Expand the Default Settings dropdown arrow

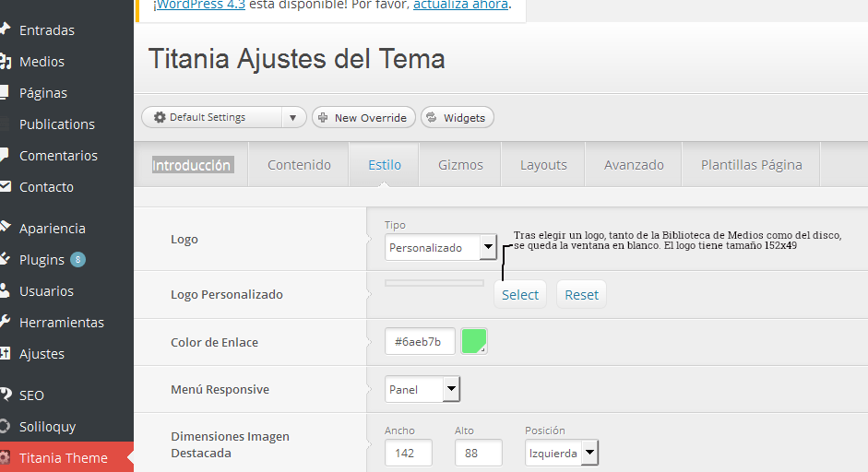tap(292, 117)
